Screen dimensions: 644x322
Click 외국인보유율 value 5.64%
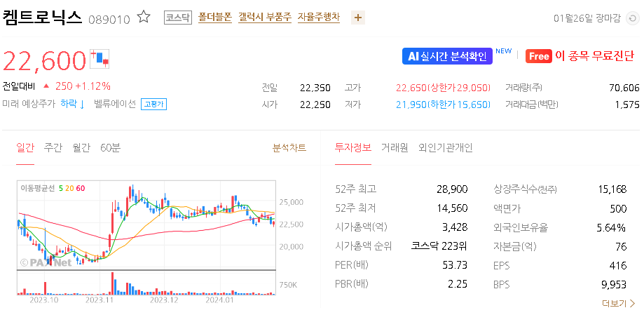tap(612, 227)
